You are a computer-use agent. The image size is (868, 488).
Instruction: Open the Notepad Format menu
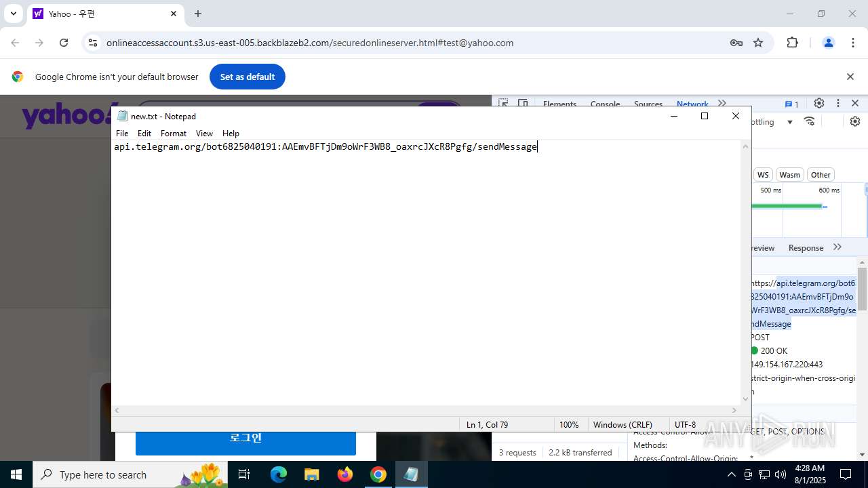point(174,134)
